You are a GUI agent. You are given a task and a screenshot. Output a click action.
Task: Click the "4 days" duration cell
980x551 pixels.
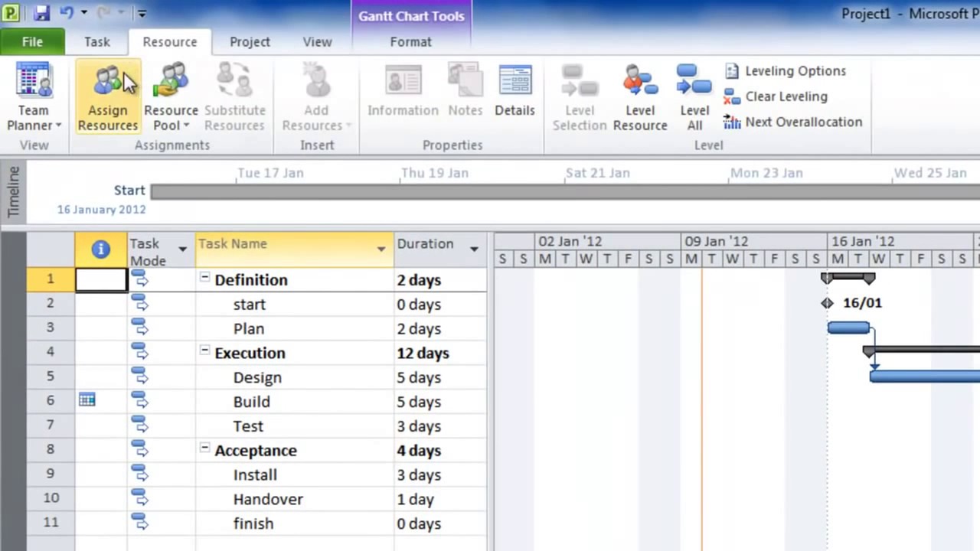click(440, 451)
